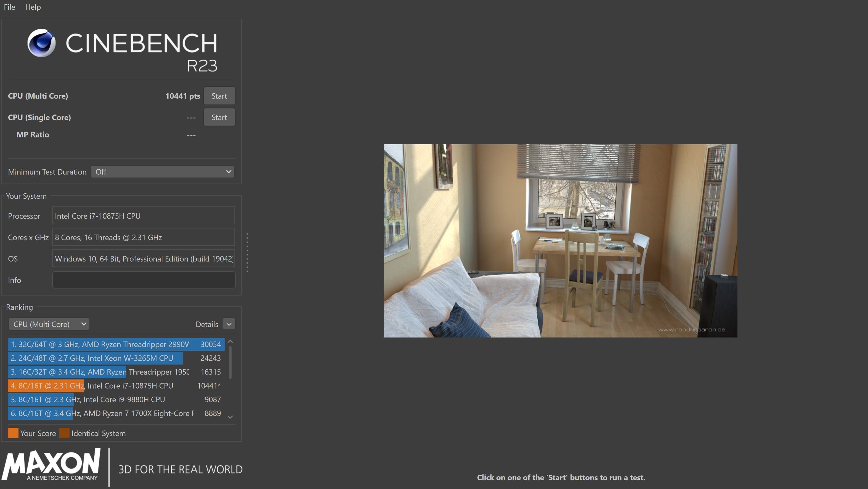Click the Identical System legend label

[x=98, y=433]
